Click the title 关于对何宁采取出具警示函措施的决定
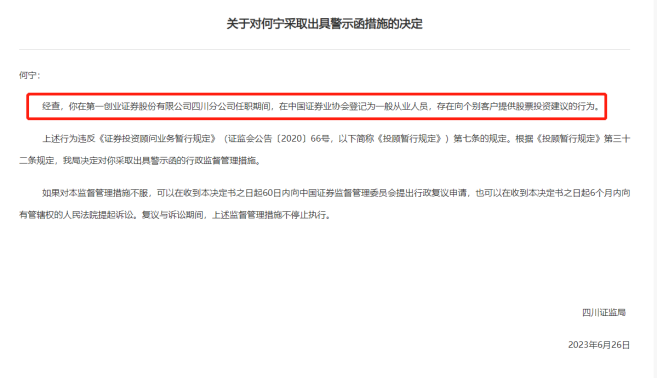658x378 pixels. 324,24
